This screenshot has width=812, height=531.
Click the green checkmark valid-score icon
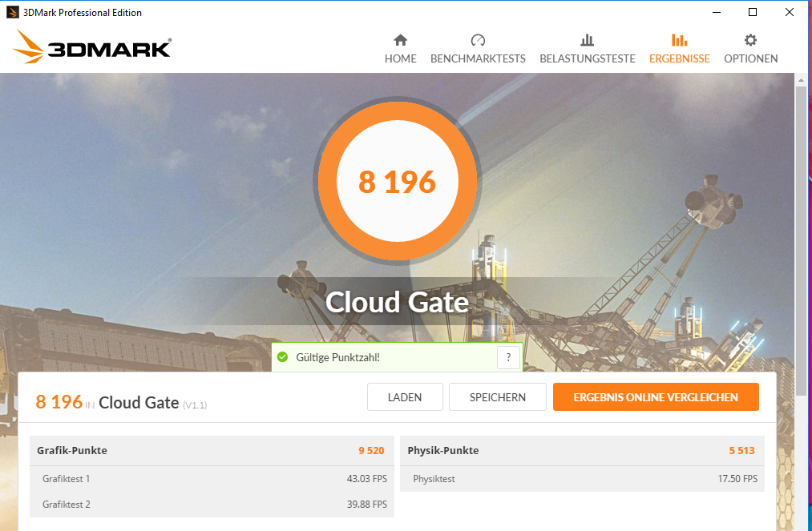click(x=282, y=357)
